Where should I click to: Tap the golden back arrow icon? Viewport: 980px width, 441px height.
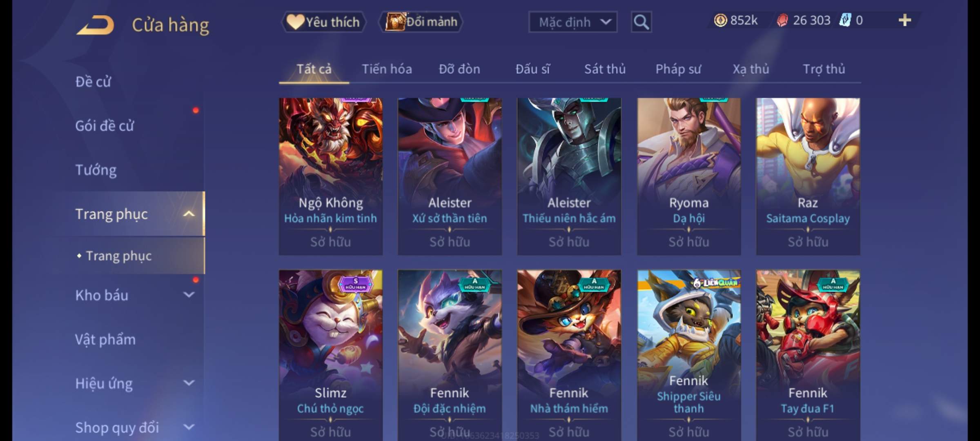coord(95,25)
